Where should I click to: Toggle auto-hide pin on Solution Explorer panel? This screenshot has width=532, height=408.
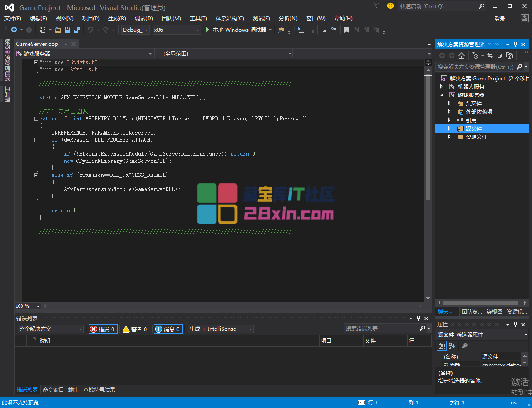point(515,44)
